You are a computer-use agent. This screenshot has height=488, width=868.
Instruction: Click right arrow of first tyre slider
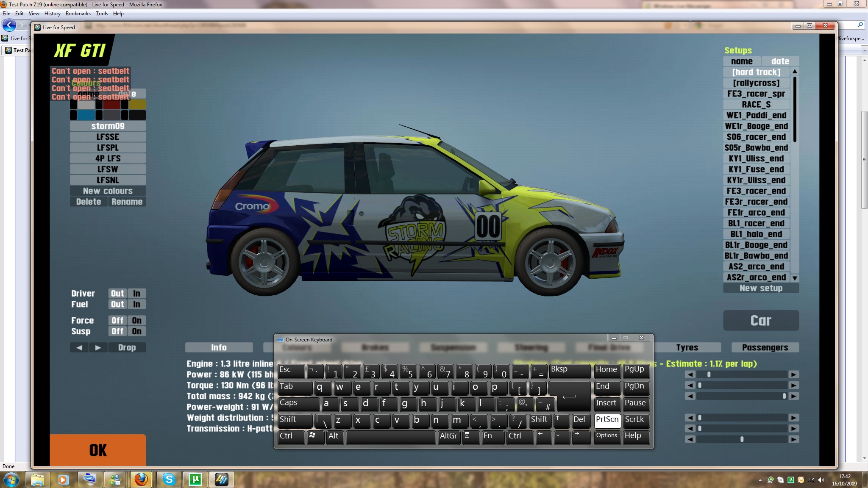click(x=793, y=374)
